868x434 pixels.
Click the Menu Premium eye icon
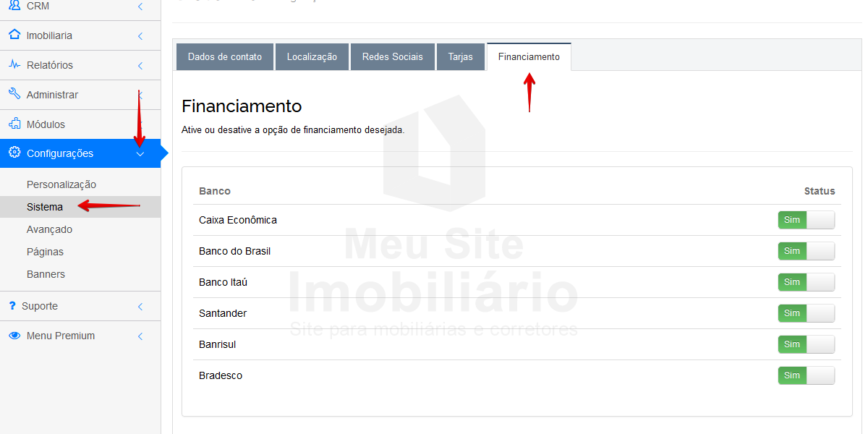click(14, 336)
